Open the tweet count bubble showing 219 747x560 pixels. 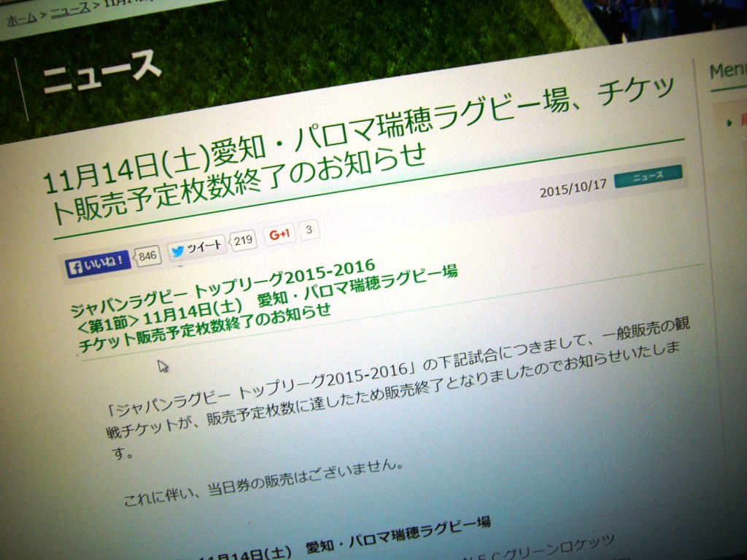pyautogui.click(x=243, y=240)
